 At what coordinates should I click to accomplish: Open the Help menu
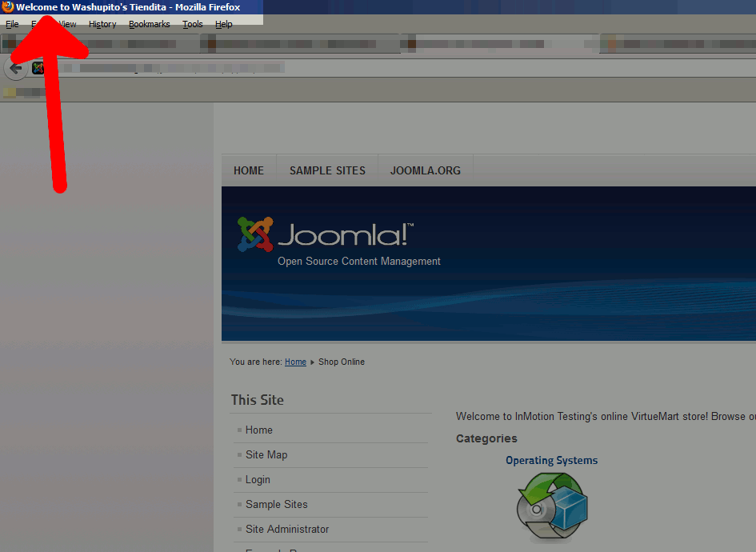point(224,24)
